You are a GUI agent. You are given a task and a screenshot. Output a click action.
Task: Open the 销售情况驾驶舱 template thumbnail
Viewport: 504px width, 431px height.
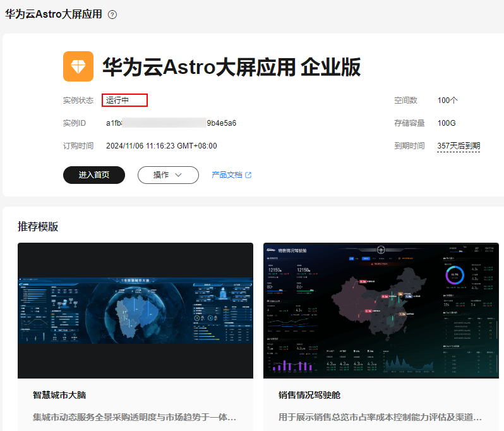(381, 310)
